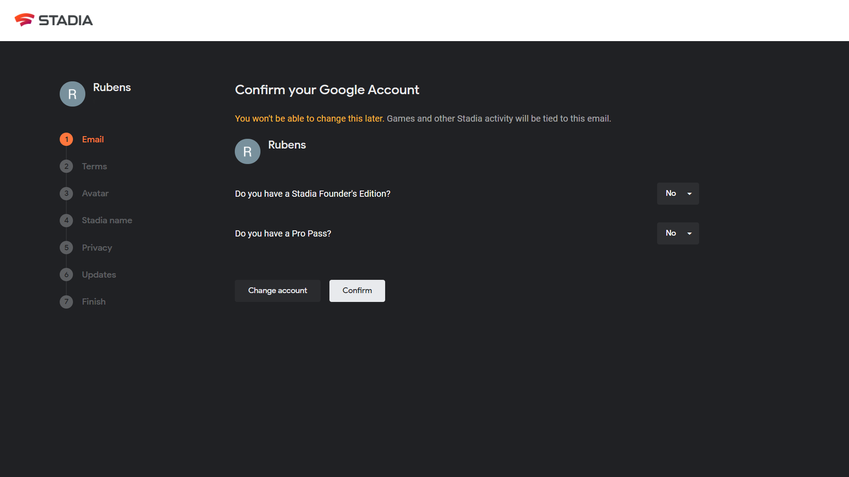This screenshot has height=477, width=849.
Task: Click the 'Confirm your Google Account' heading
Action: pyautogui.click(x=327, y=90)
